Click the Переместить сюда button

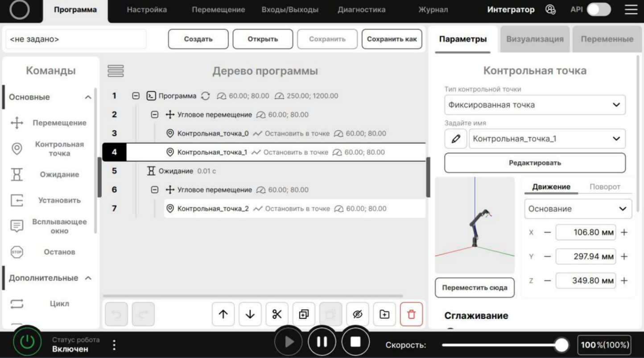(475, 288)
